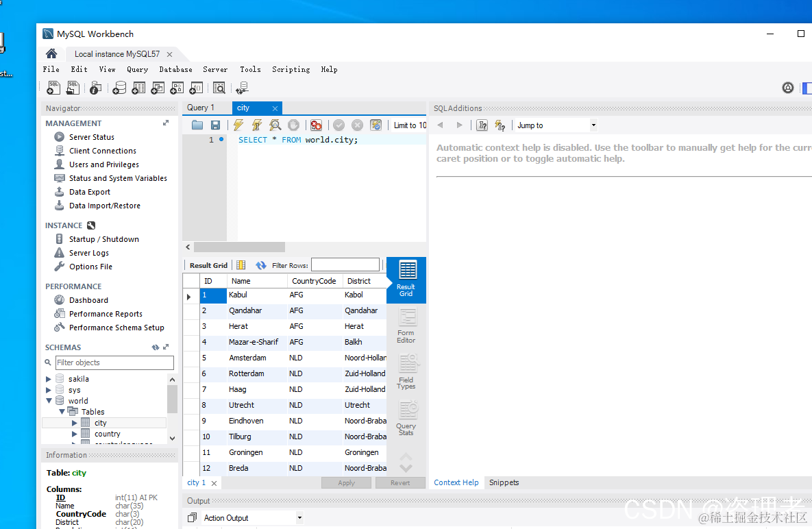Click the Filter Rows input field
The height and width of the screenshot is (529, 812).
coord(345,265)
